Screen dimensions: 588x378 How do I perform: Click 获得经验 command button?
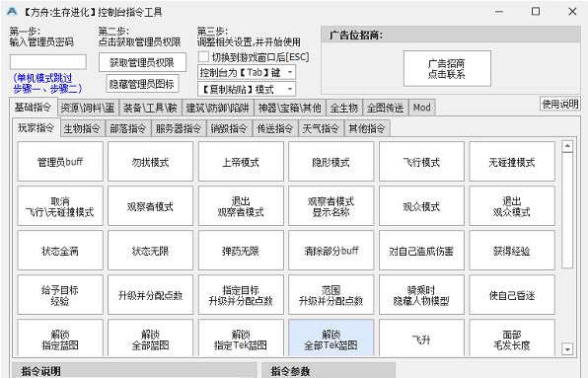512,251
